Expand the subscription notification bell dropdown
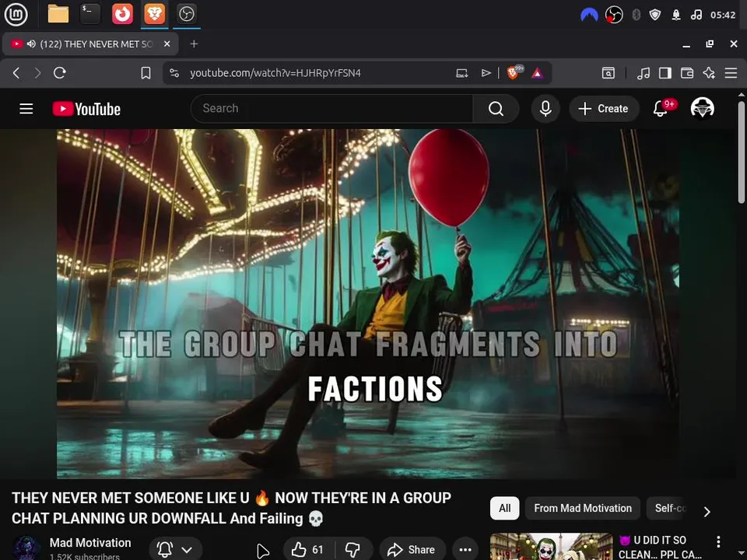Image resolution: width=747 pixels, height=560 pixels. click(x=175, y=550)
